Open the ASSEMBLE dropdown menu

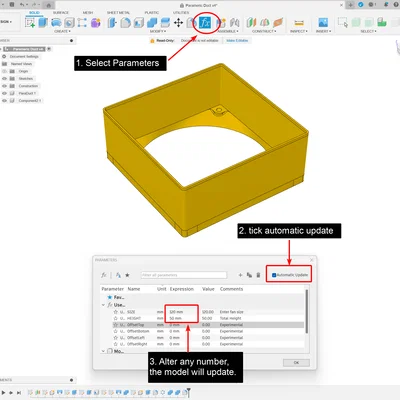(228, 31)
